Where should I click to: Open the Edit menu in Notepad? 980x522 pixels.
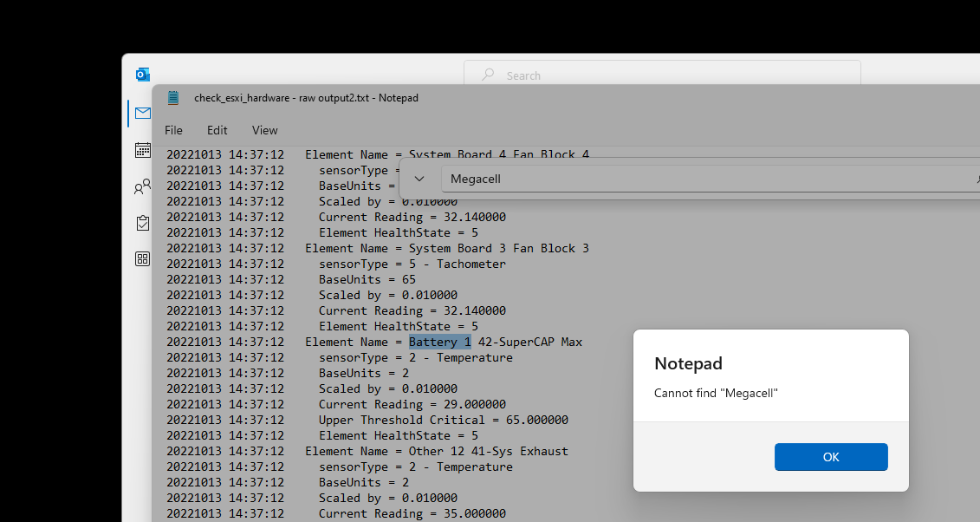(x=217, y=130)
